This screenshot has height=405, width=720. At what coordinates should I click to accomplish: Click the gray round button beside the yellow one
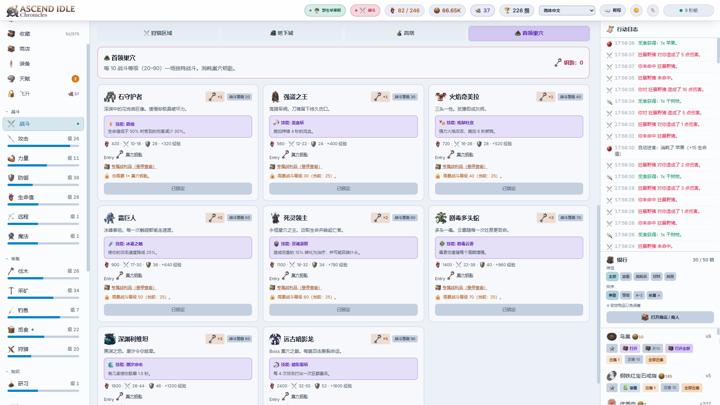click(x=652, y=10)
